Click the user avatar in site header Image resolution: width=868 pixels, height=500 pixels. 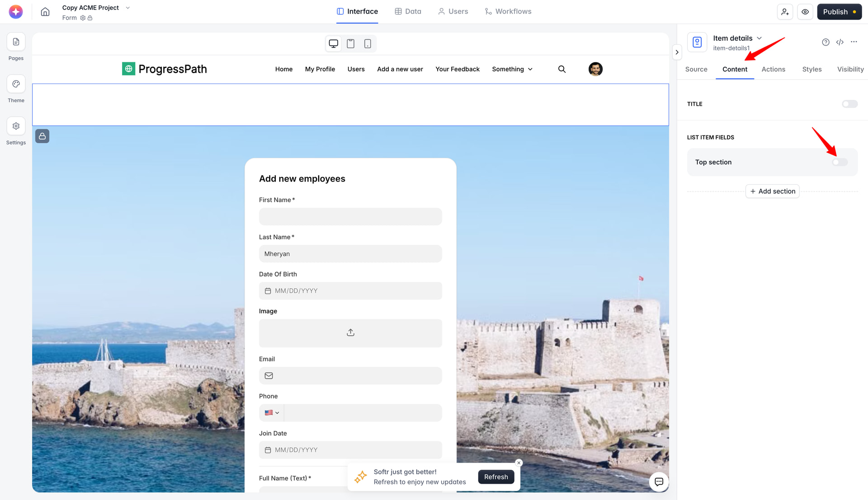(x=595, y=69)
